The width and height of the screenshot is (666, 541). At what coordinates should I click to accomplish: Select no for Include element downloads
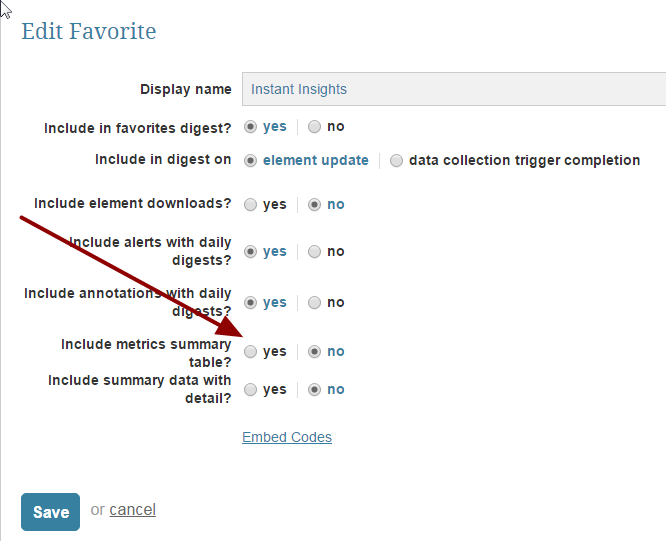pos(315,204)
